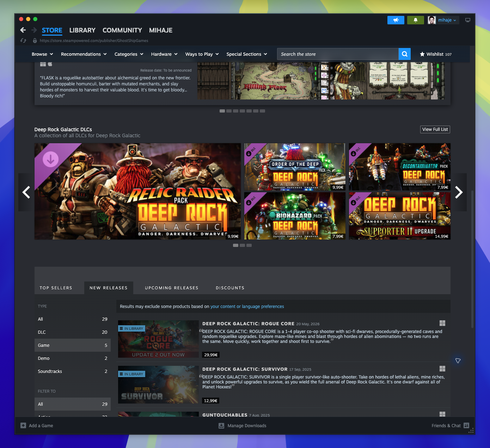Expand the Recommendations dropdown menu
Screen dimensions: 490x448
(x=84, y=54)
